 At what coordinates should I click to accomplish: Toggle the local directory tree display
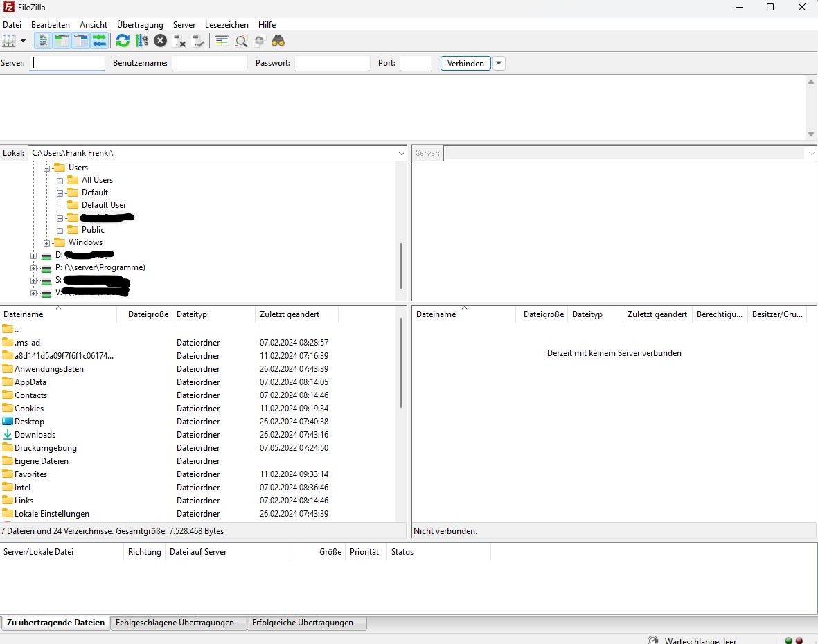[x=62, y=41]
